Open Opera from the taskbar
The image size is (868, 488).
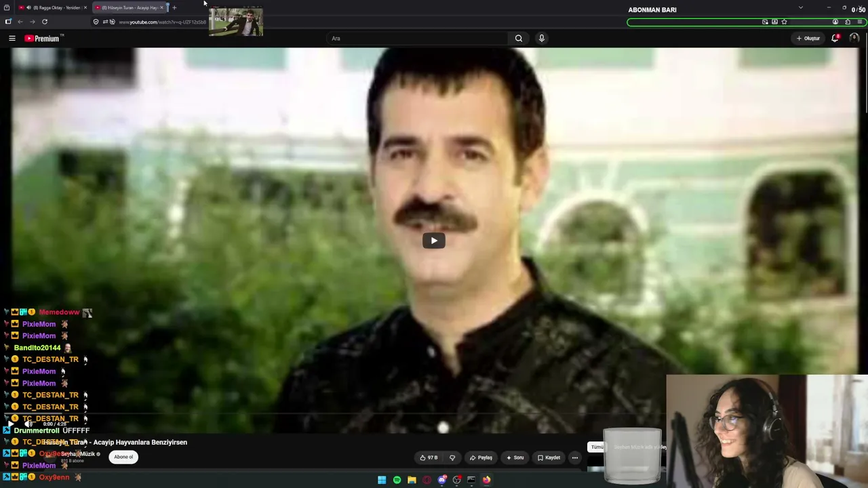coord(427,480)
